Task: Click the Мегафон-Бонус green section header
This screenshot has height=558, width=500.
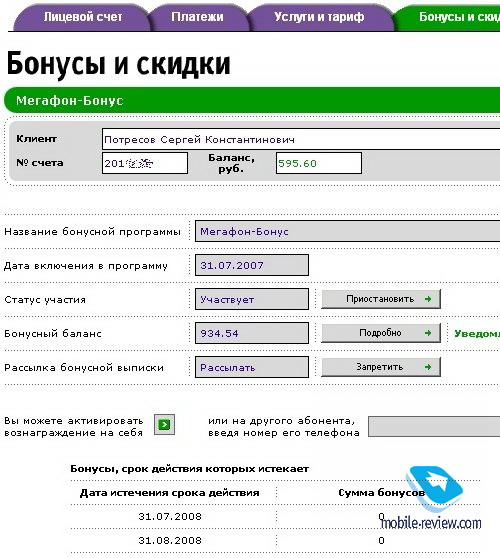Action: pos(252,100)
